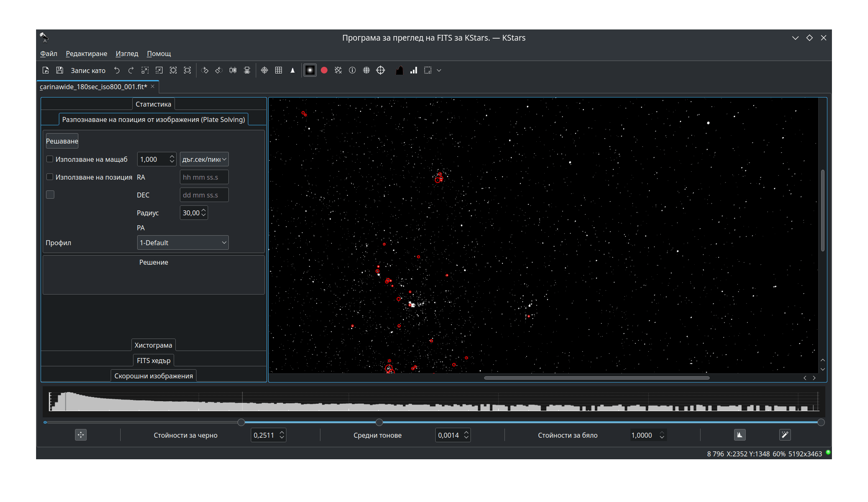Click the histogram mountain icon in toolbar
Image resolution: width=868 pixels, height=502 pixels.
tap(399, 71)
